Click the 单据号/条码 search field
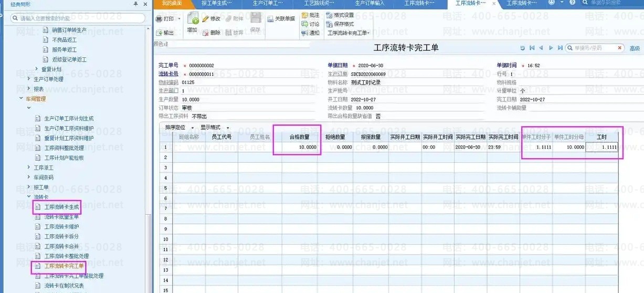This screenshot has height=293, width=644. tap(595, 48)
